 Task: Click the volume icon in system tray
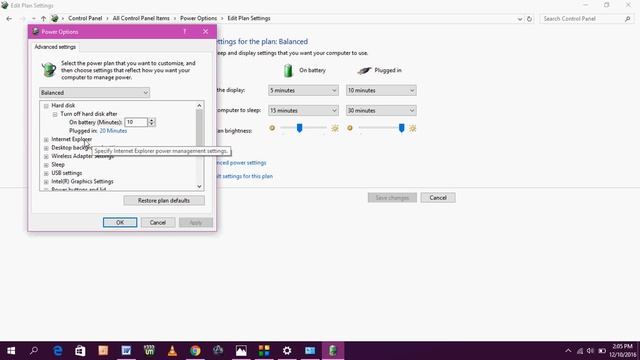[590, 351]
